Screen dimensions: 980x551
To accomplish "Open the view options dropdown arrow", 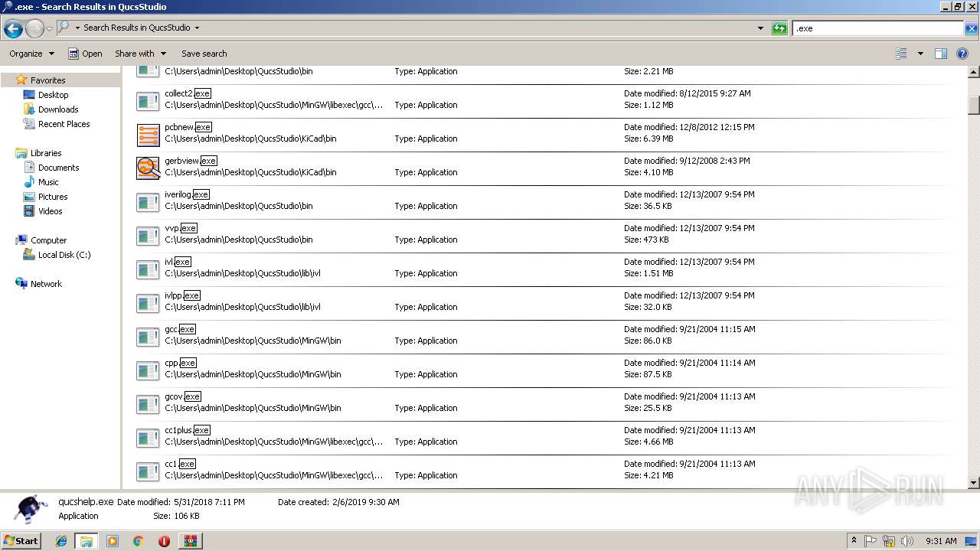I will tap(920, 54).
